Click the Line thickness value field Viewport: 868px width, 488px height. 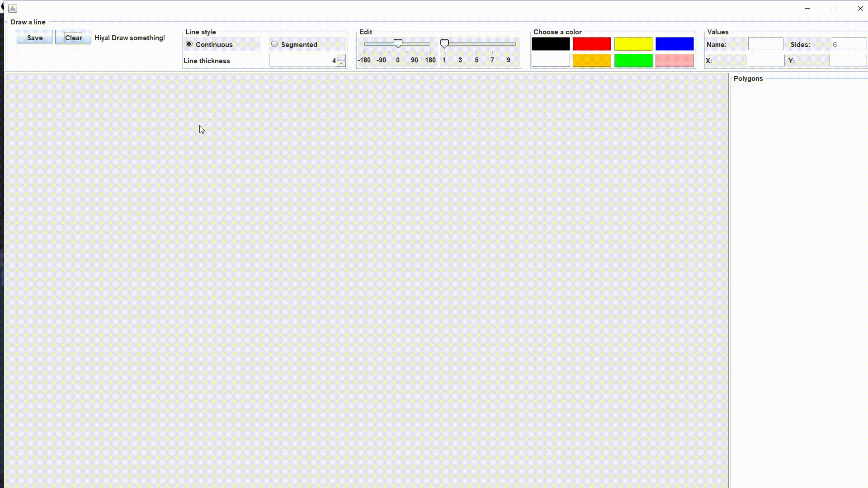coord(303,61)
